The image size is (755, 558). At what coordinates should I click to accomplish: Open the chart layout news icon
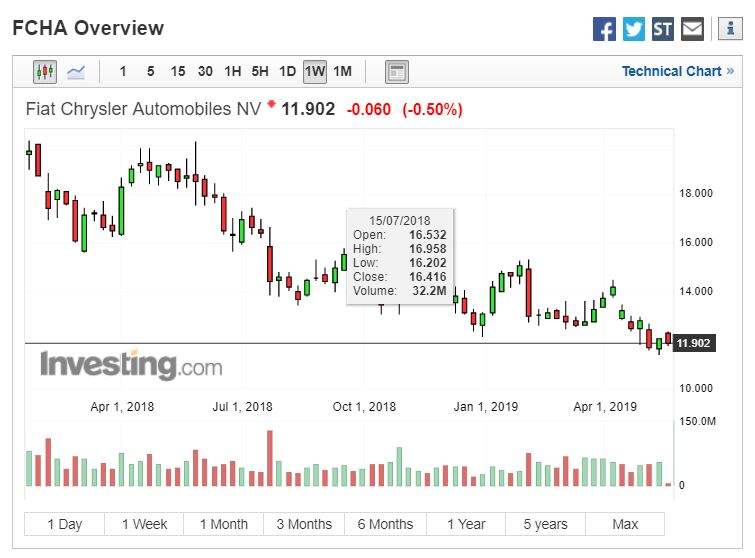397,72
